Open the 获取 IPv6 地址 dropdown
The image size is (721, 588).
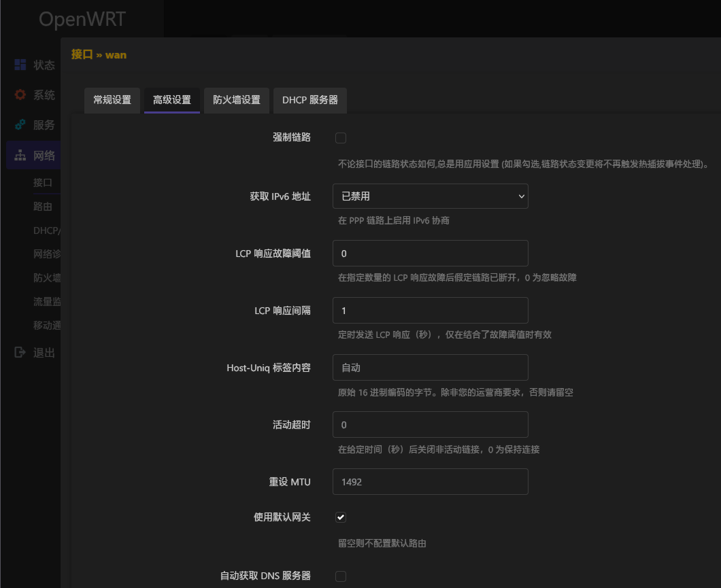(430, 196)
